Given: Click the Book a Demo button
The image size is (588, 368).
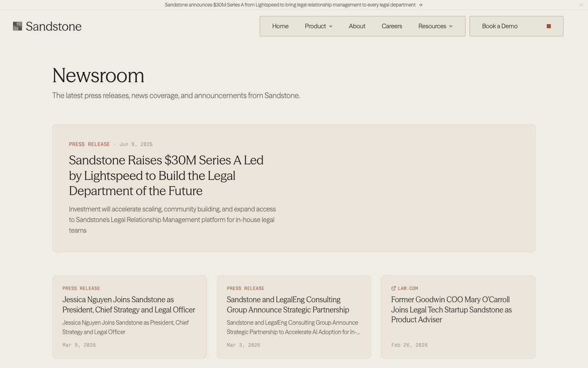Looking at the screenshot, I should tap(517, 26).
